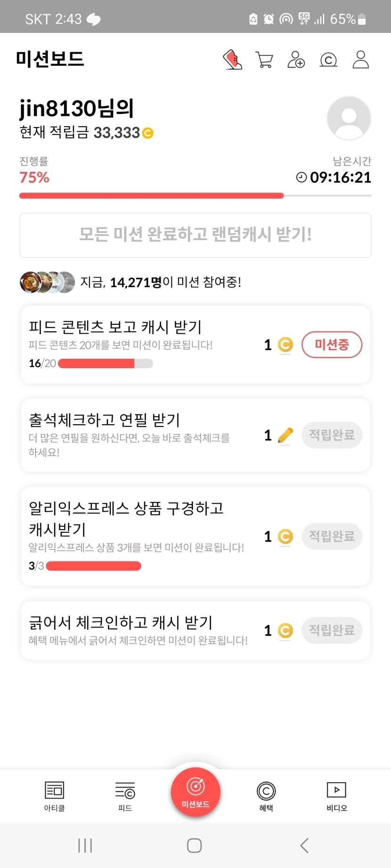
Task: Tap 적립완료 button for 알리익스프레스 mission
Action: pyautogui.click(x=332, y=536)
